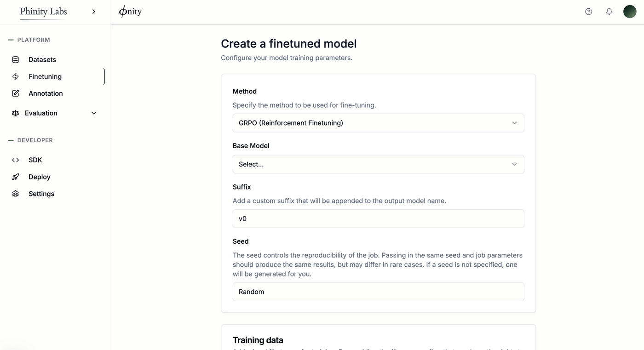Click the Datasets database icon
Viewport: 644px width, 350px height.
(x=16, y=59)
